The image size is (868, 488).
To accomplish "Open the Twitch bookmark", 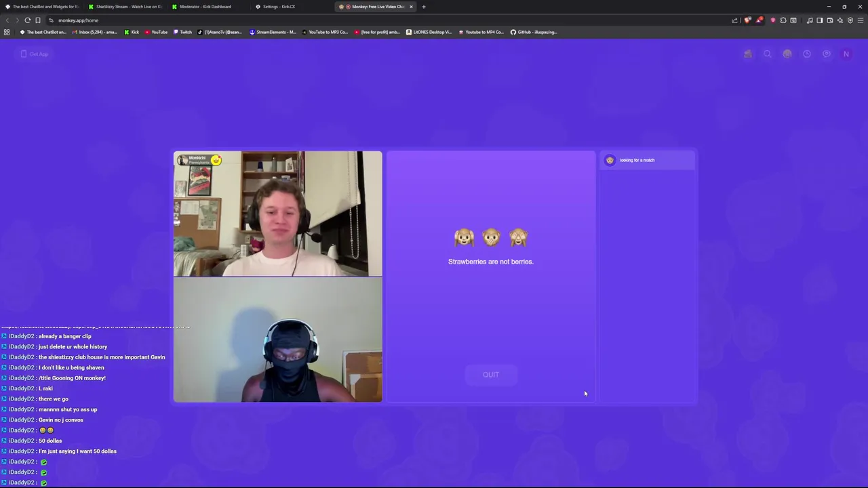I will tap(182, 32).
